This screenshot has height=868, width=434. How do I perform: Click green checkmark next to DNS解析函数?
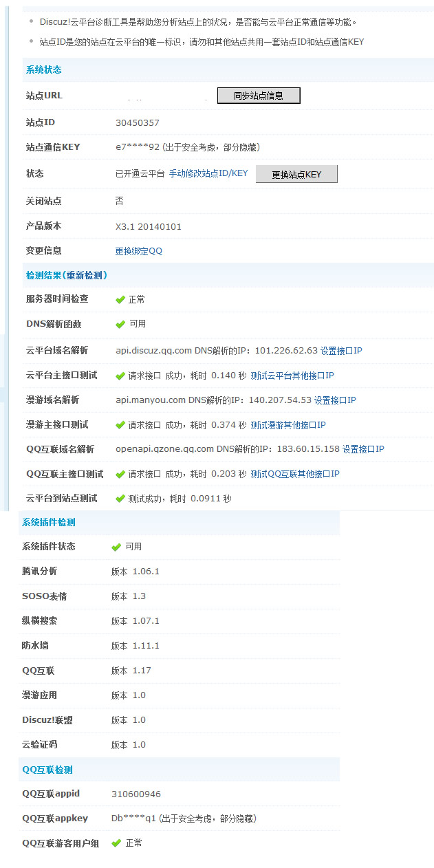pos(120,324)
